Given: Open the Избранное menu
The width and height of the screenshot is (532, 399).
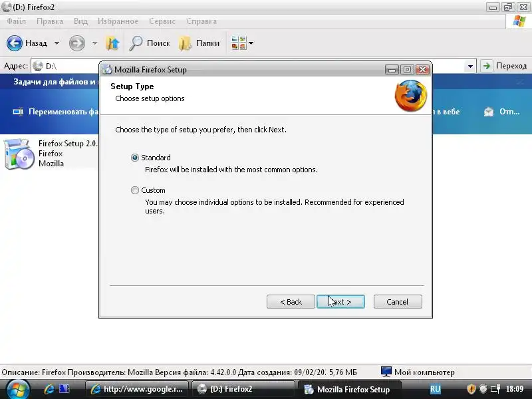Looking at the screenshot, I should [118, 21].
